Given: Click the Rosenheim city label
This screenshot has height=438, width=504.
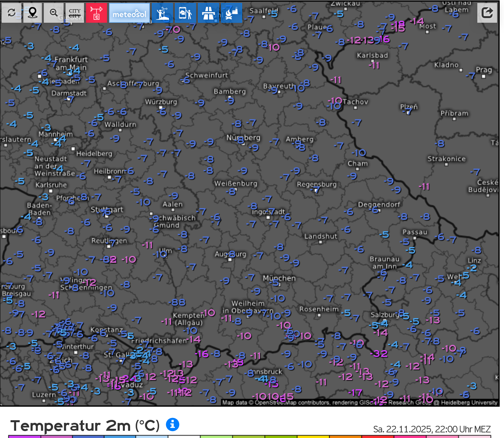Looking at the screenshot, I should coord(319,309).
